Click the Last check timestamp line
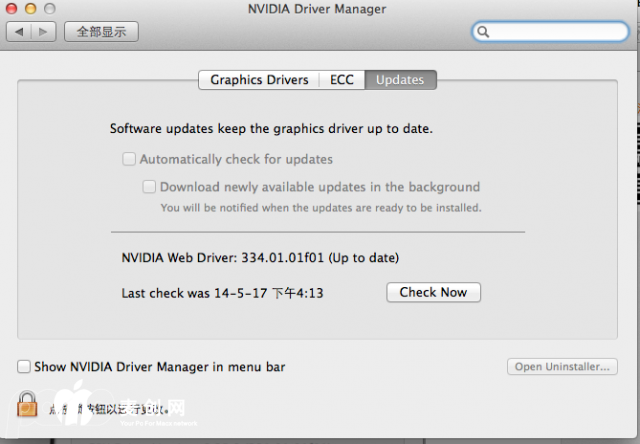 [222, 293]
